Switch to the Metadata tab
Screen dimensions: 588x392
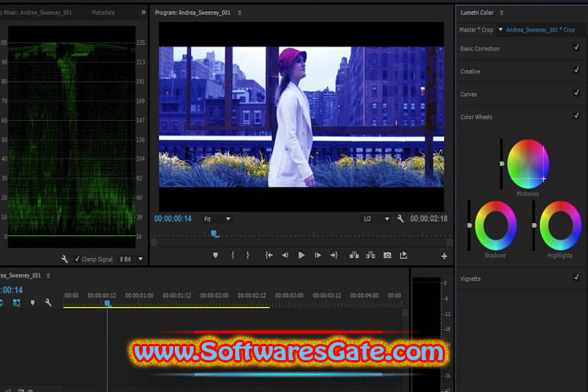(103, 13)
